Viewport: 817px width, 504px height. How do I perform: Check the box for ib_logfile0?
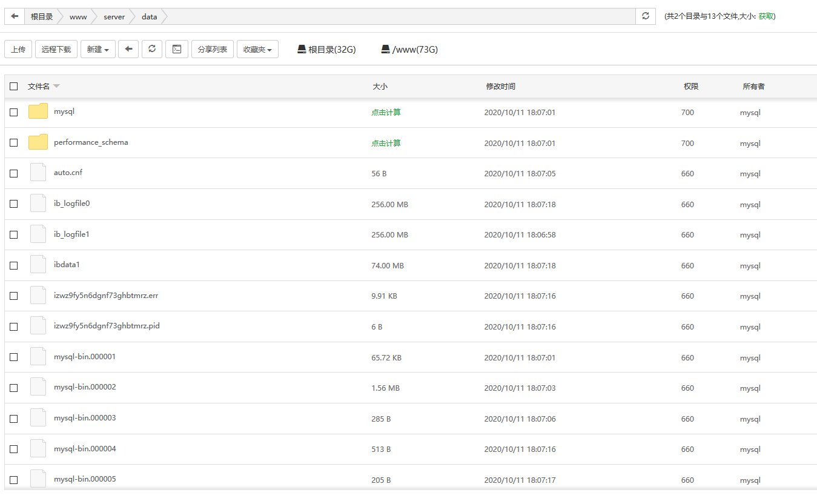coord(14,204)
